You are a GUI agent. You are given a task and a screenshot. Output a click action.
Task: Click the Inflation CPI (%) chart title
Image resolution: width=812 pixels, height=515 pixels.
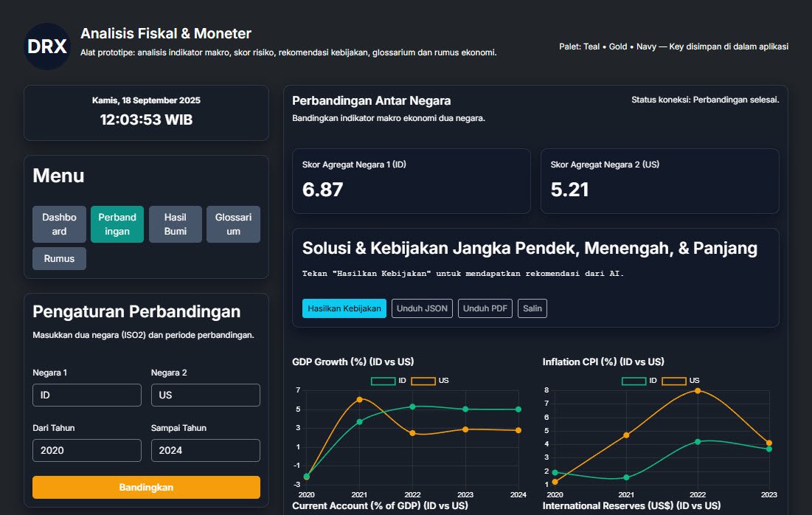pyautogui.click(x=603, y=362)
